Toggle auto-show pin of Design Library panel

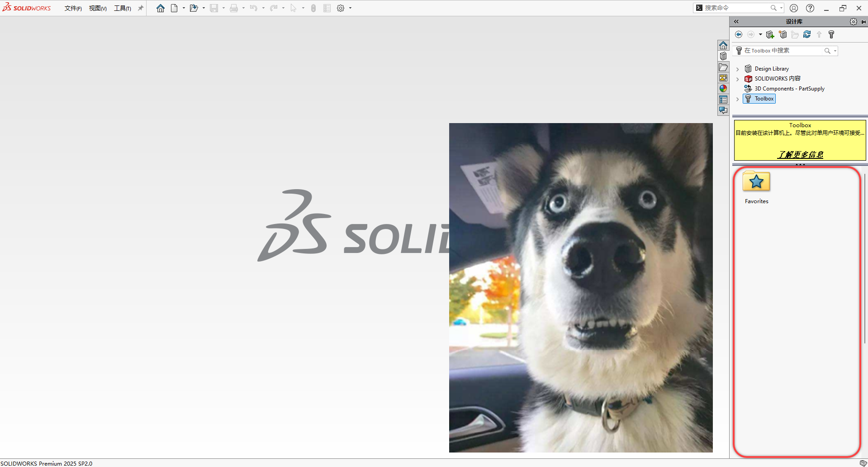863,22
